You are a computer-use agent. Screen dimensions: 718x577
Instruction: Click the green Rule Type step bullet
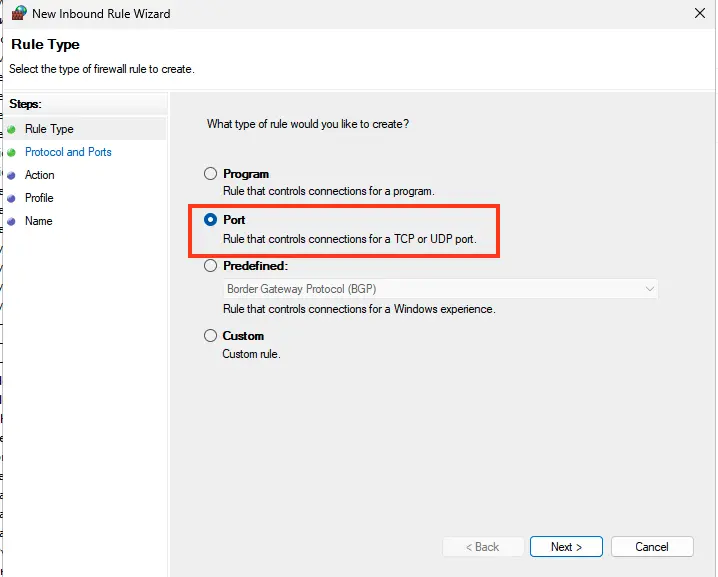point(11,130)
